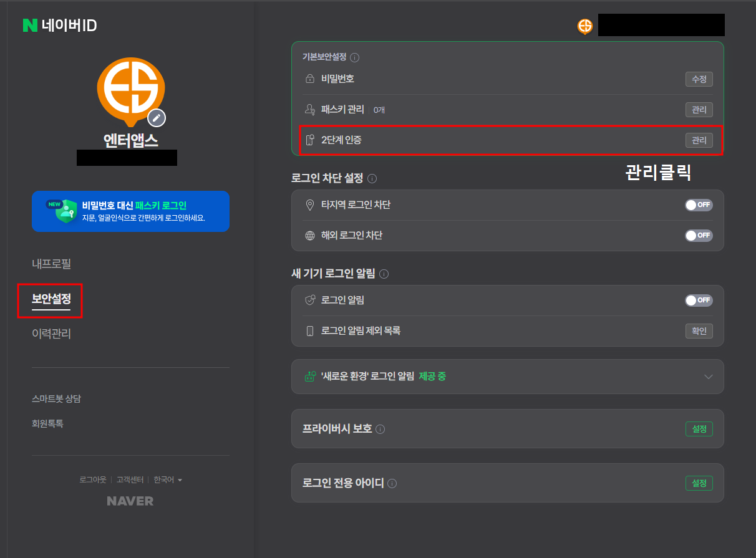The height and width of the screenshot is (558, 756).
Task: Click 로그아웃 link in footer
Action: click(93, 480)
